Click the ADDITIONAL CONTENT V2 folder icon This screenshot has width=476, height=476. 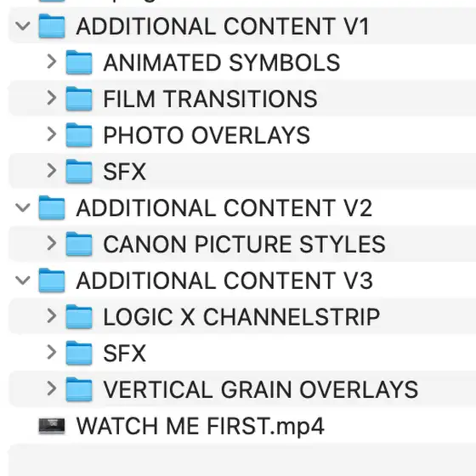52,207
